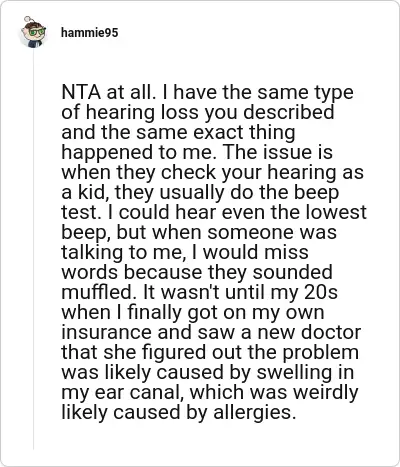This screenshot has height=467, width=400.
Task: Click the word "muffled" in the comment
Action: 100,292
